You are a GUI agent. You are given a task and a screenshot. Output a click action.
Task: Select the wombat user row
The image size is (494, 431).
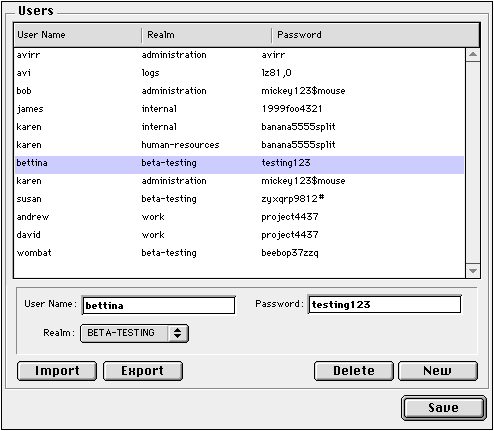coord(239,253)
